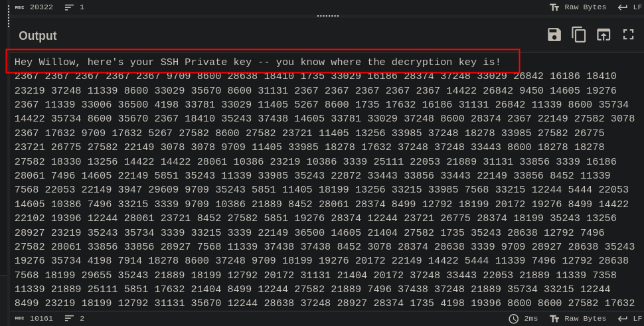
Task: Open output Raw Bytes encoding selector
Action: pos(578,319)
